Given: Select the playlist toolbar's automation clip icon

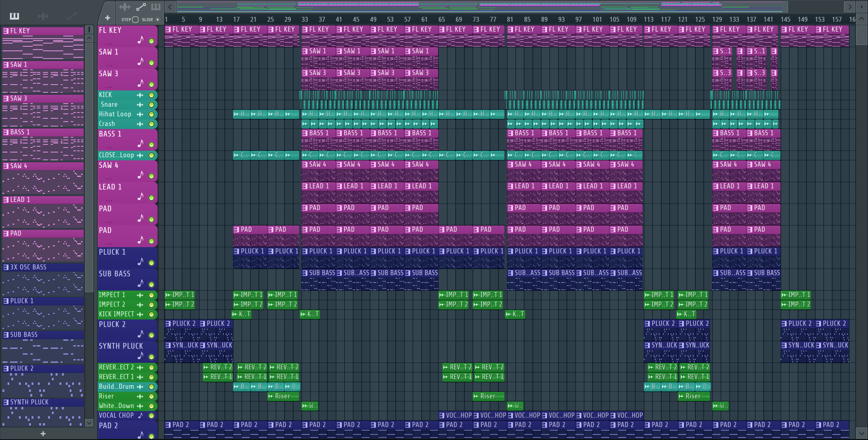Looking at the screenshot, I should coord(140,7).
